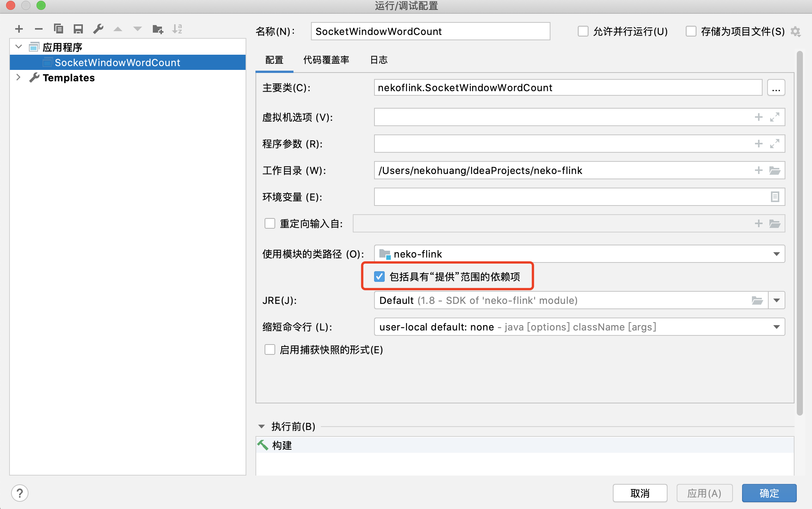Open the JRE dropdown arrow
Screen dimensions: 812x509
[777, 300]
